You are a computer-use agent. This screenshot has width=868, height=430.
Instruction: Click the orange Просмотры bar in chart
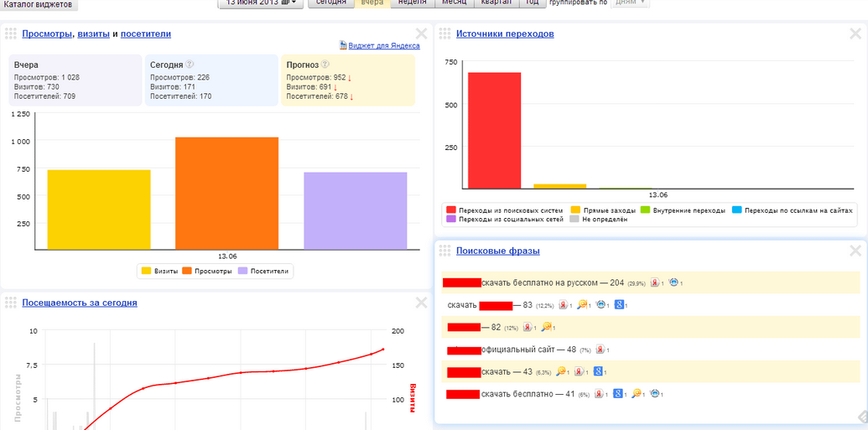coord(227,193)
